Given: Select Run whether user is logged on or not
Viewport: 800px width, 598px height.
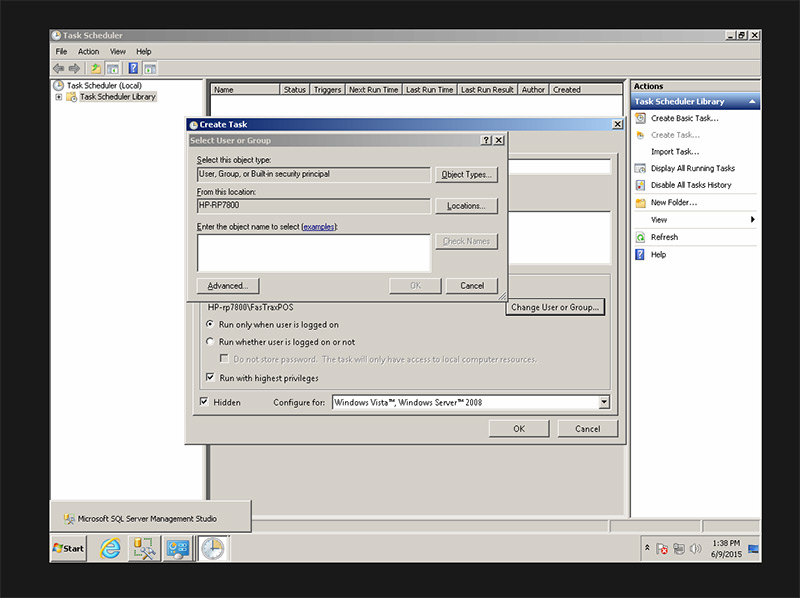Looking at the screenshot, I should [x=210, y=342].
